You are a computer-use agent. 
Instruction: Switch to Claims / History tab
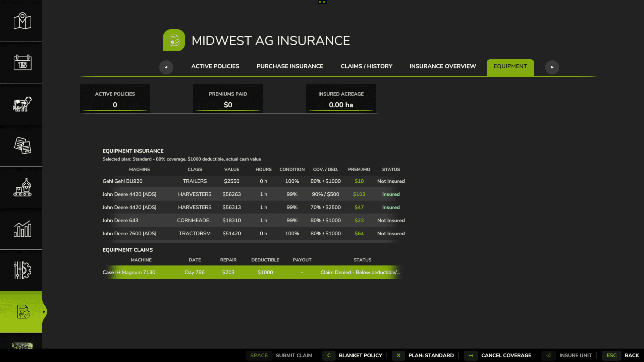pyautogui.click(x=366, y=66)
